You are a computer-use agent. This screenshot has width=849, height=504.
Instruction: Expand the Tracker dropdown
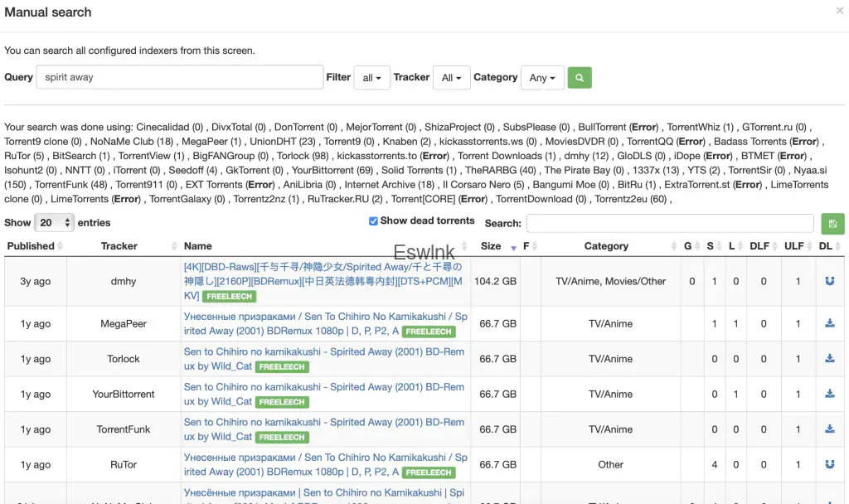coord(452,77)
